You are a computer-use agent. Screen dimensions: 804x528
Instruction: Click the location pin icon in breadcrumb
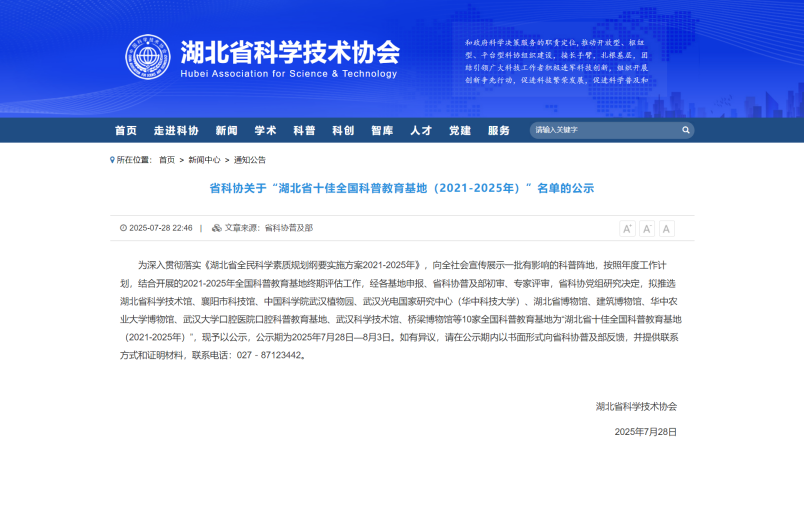(x=112, y=160)
